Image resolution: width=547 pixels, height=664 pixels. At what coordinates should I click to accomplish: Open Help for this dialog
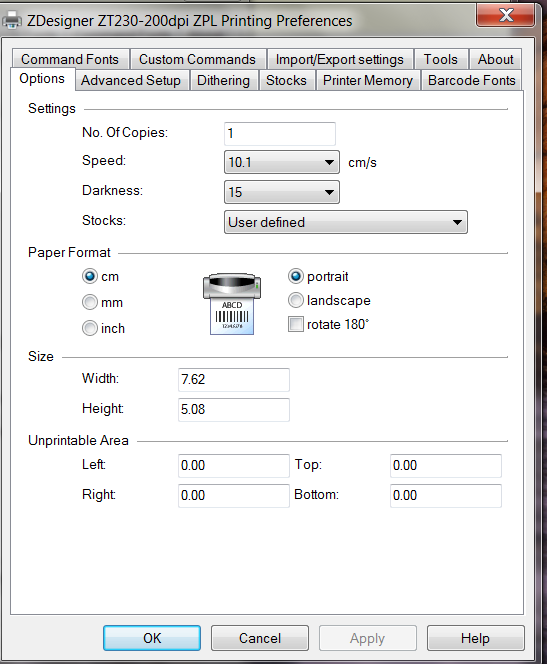[x=475, y=638]
